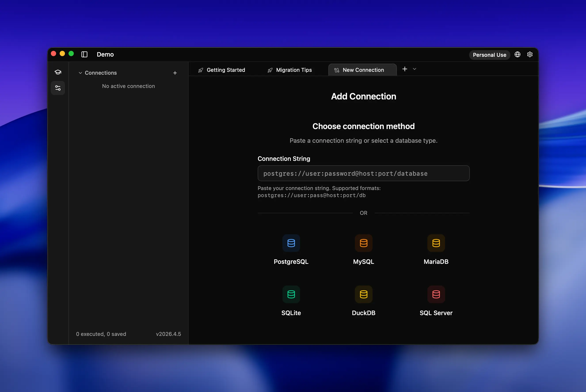Viewport: 586px width, 392px height.
Task: Select the New Connection tab
Action: pyautogui.click(x=363, y=70)
